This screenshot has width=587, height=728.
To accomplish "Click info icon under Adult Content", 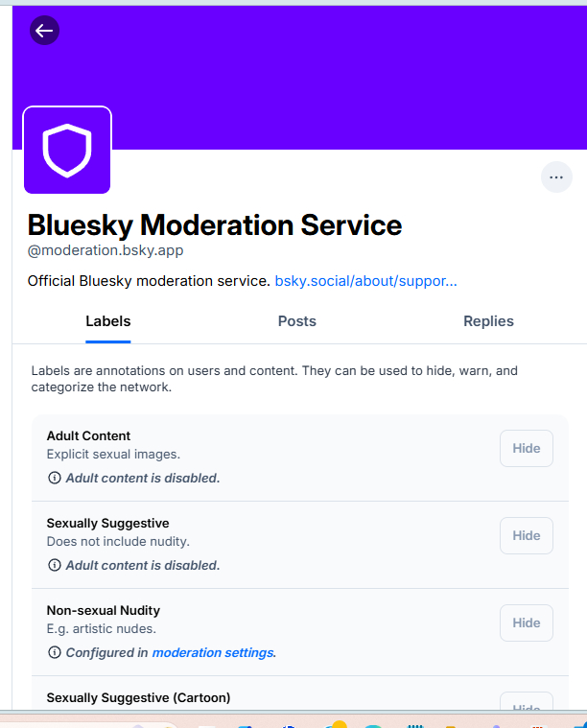I will pos(54,478).
